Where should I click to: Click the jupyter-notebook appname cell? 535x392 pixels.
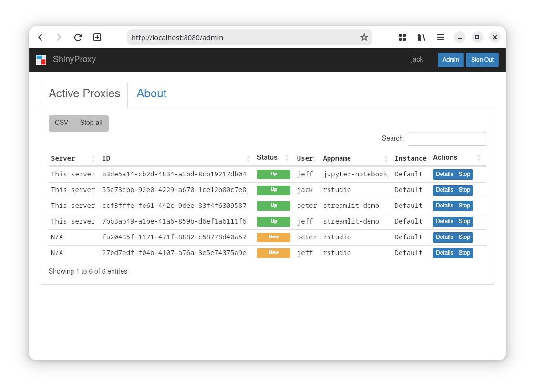click(x=355, y=175)
